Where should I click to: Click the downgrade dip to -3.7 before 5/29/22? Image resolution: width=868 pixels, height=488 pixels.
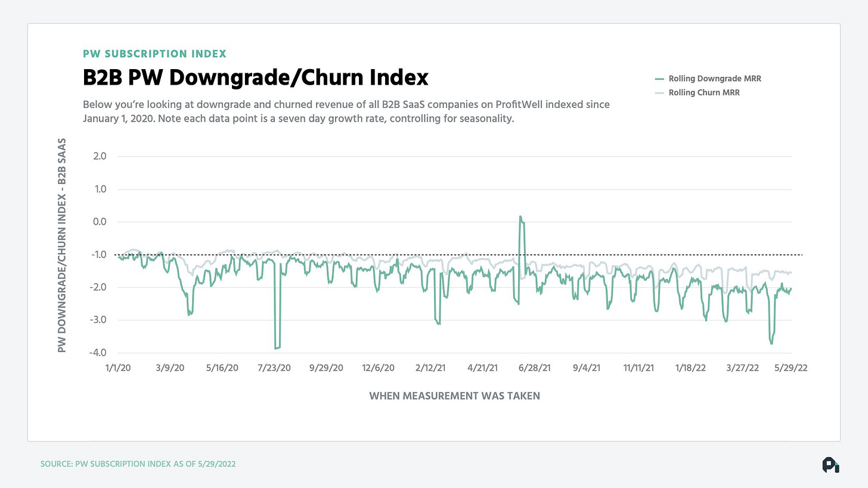771,342
